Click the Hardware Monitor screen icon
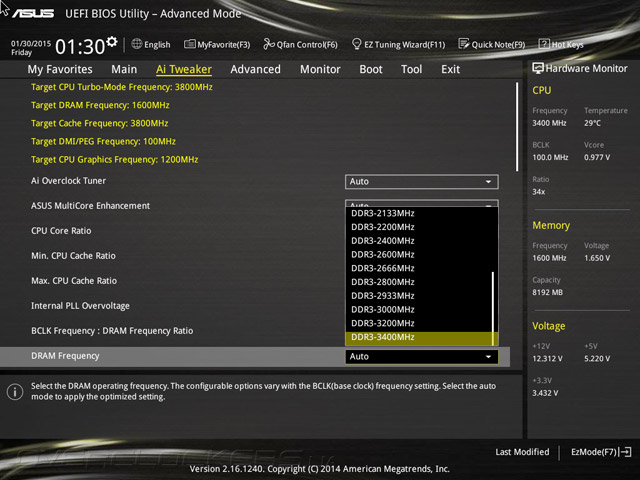The width and height of the screenshot is (640, 480). point(538,68)
